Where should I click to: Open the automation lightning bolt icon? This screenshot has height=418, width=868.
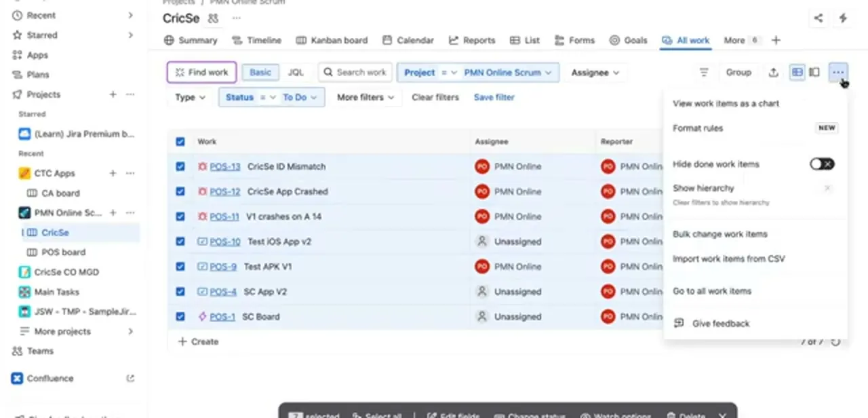[843, 18]
